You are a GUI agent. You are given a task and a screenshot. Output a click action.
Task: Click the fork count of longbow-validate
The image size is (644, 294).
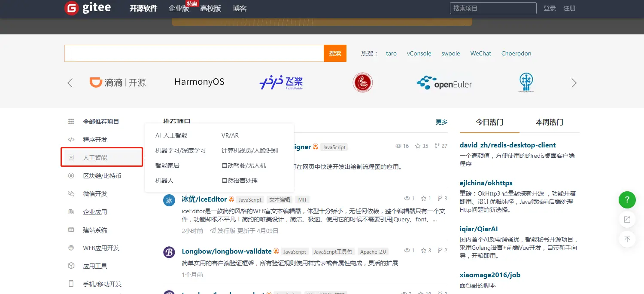[x=442, y=251]
